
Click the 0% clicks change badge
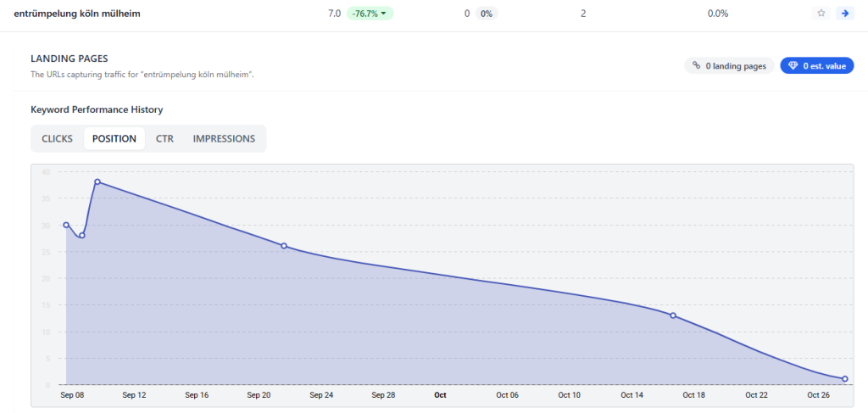(487, 14)
